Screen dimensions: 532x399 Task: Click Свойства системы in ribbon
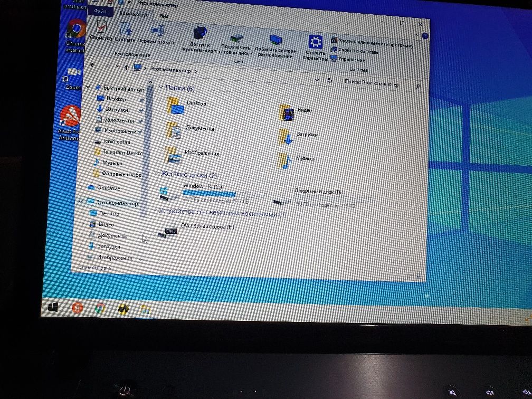point(355,51)
